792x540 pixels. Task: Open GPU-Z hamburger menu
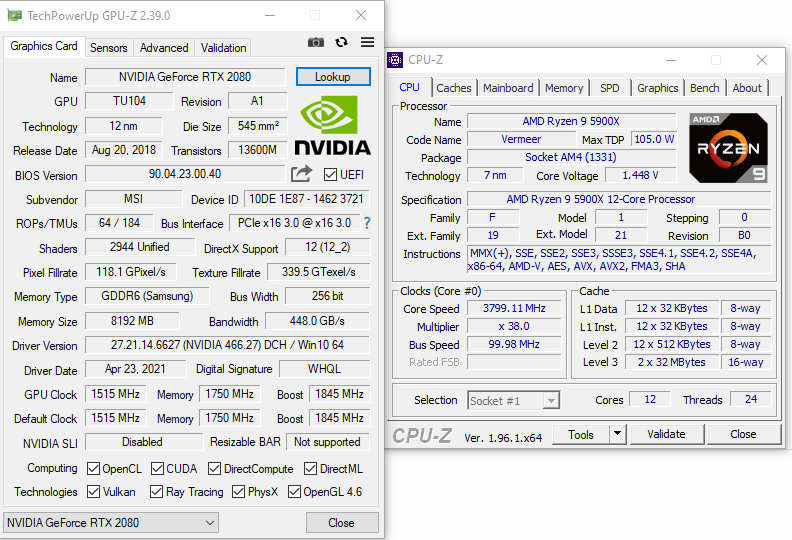[368, 42]
